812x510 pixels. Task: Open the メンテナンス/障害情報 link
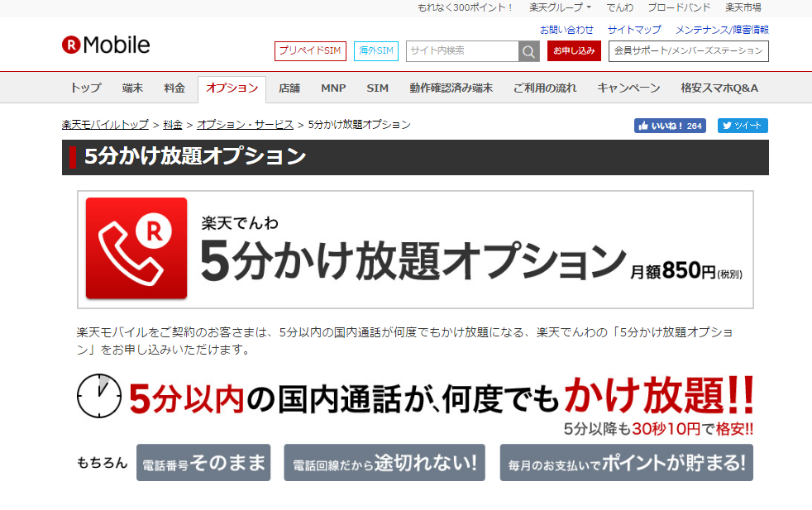(721, 30)
